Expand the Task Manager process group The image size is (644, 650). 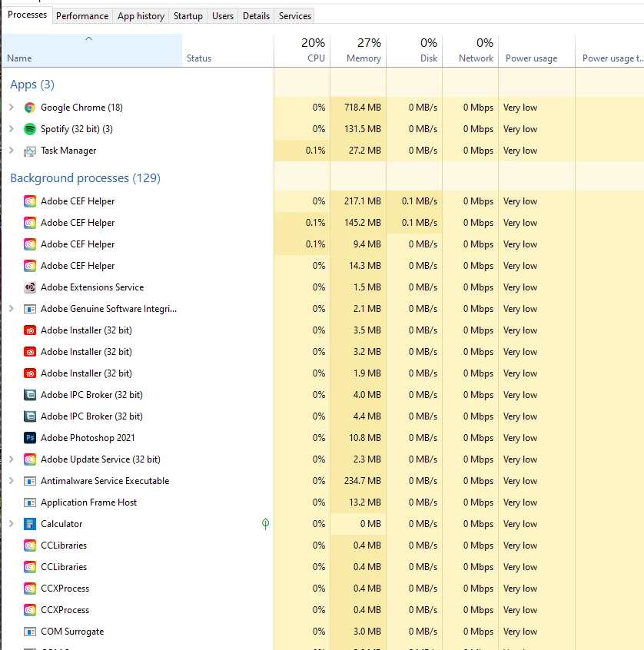[12, 151]
